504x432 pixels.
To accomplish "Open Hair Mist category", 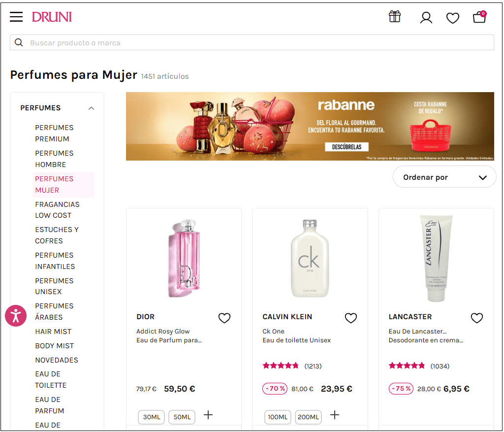I will [x=53, y=332].
